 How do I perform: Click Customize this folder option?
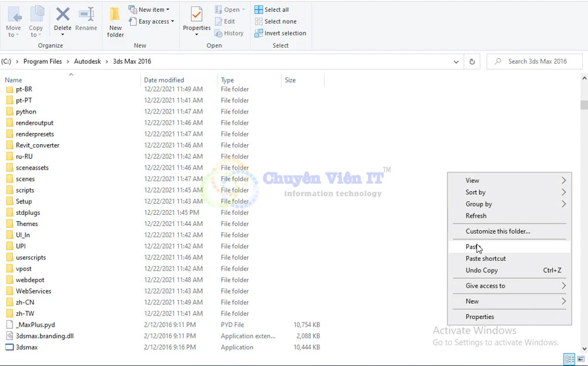click(x=497, y=231)
